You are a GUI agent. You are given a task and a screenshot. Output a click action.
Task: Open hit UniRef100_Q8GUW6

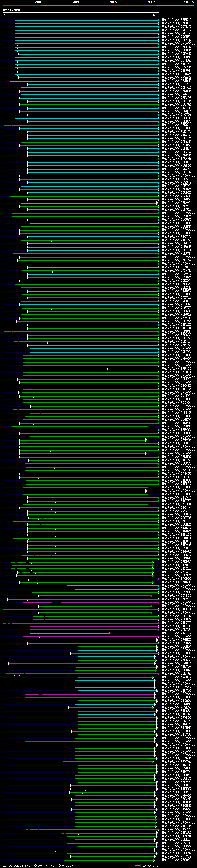pos(176,50)
